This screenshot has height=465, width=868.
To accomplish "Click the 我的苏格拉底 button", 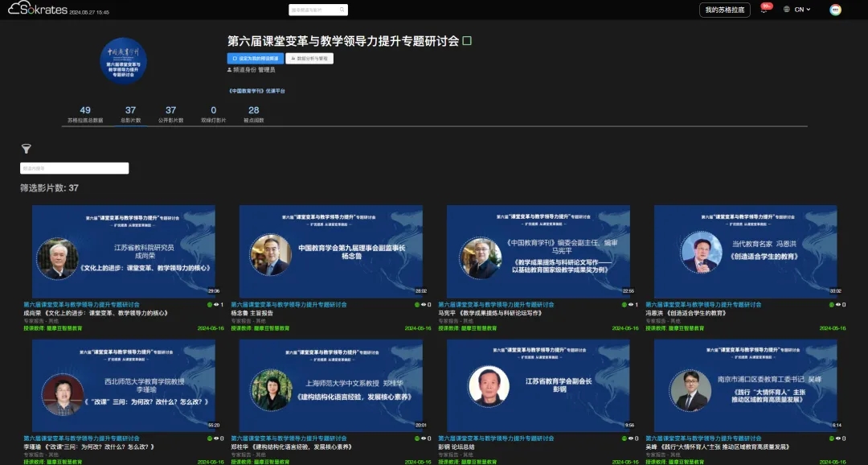I will [724, 10].
